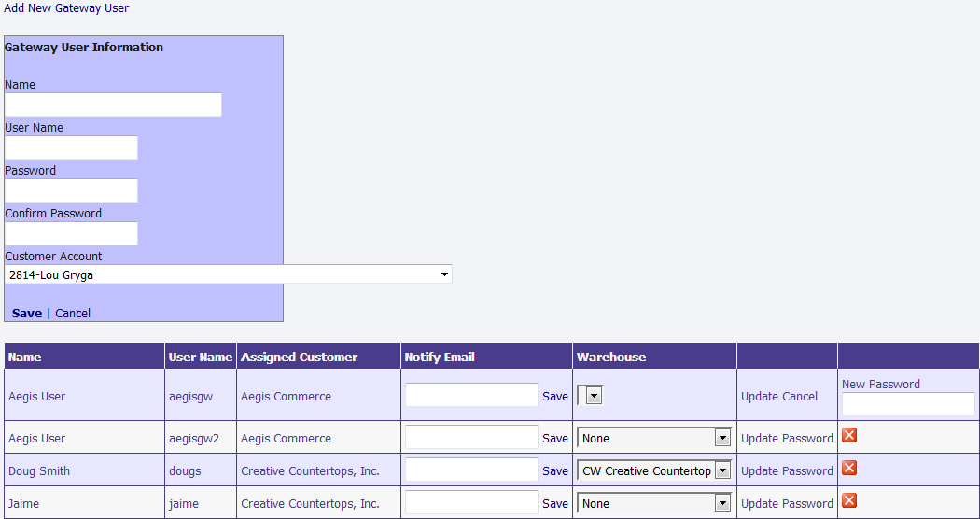980x519 pixels.
Task: Click Update to apply aegisgw's new password
Action: pos(760,397)
